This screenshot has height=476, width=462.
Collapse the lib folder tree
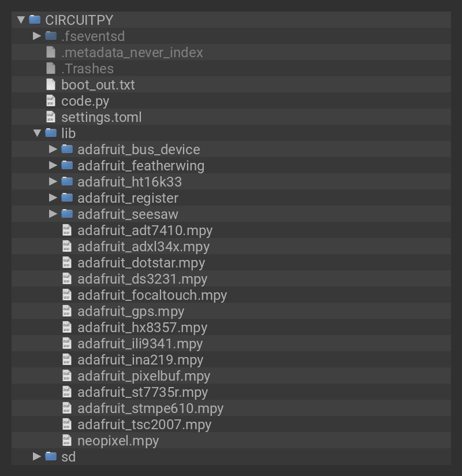point(38,133)
